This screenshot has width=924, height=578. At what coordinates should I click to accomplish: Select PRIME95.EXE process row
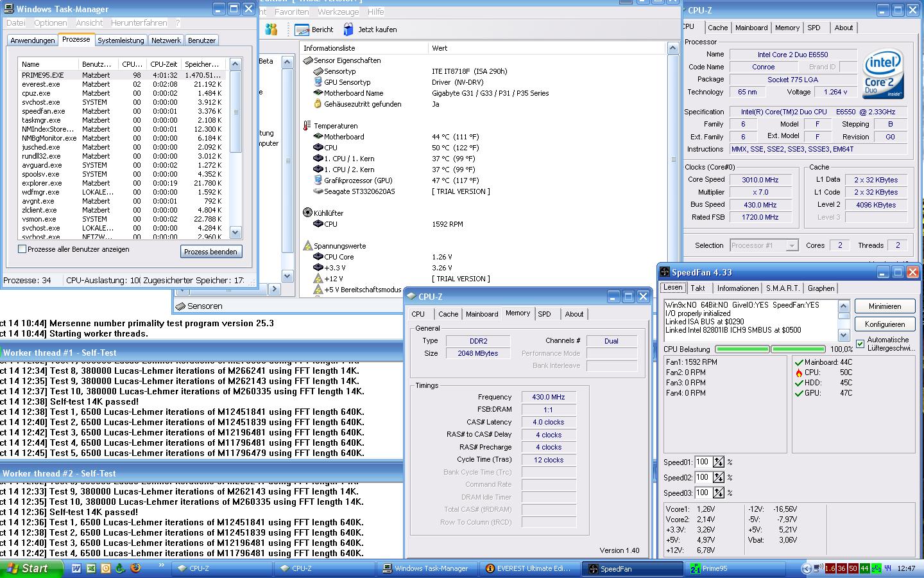(x=122, y=75)
